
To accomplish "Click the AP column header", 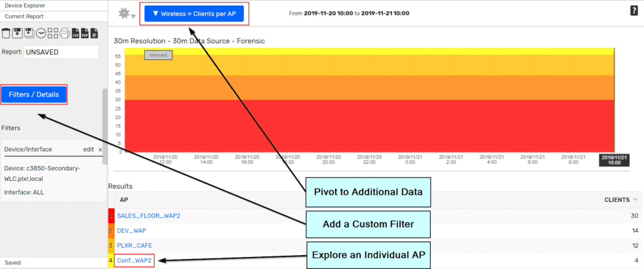I will click(x=124, y=200).
